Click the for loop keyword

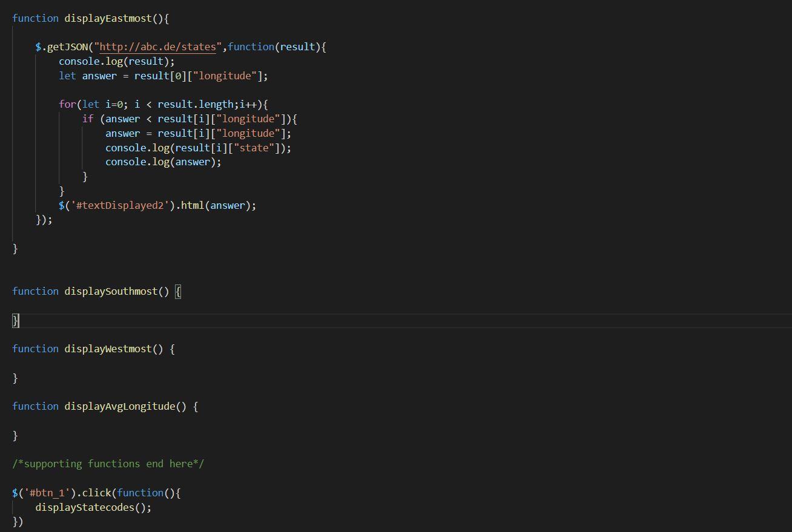68,104
